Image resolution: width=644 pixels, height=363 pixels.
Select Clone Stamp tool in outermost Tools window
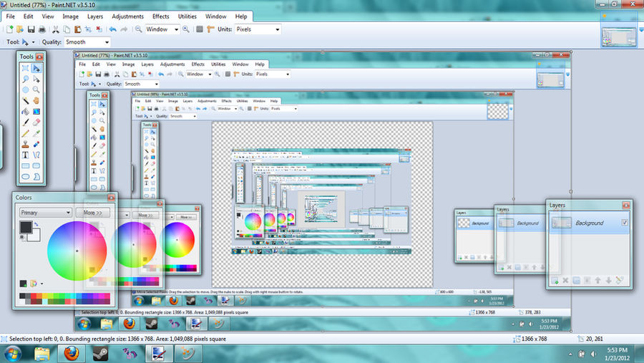pyautogui.click(x=26, y=145)
